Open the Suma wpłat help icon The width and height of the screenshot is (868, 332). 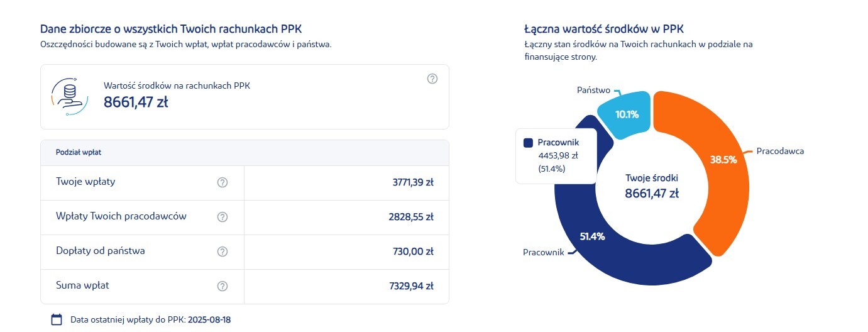click(x=222, y=286)
